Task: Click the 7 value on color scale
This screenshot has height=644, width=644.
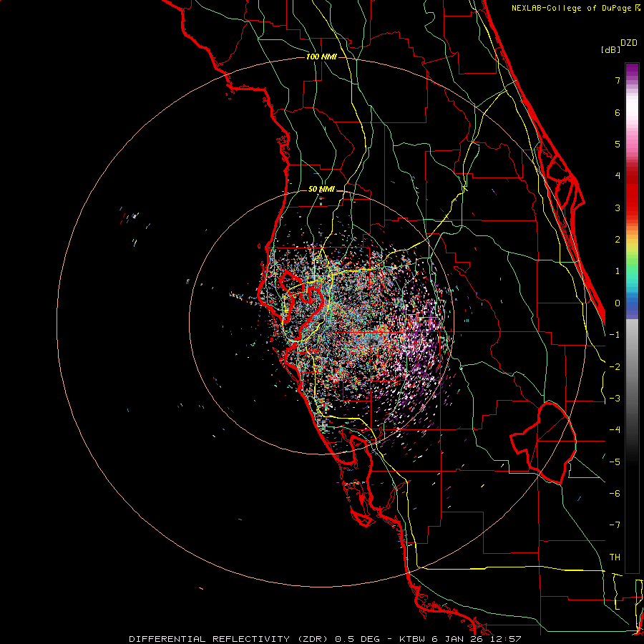Action: coord(618,80)
